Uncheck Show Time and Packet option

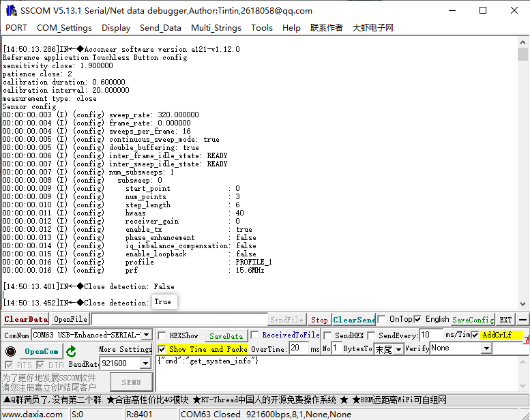click(162, 349)
